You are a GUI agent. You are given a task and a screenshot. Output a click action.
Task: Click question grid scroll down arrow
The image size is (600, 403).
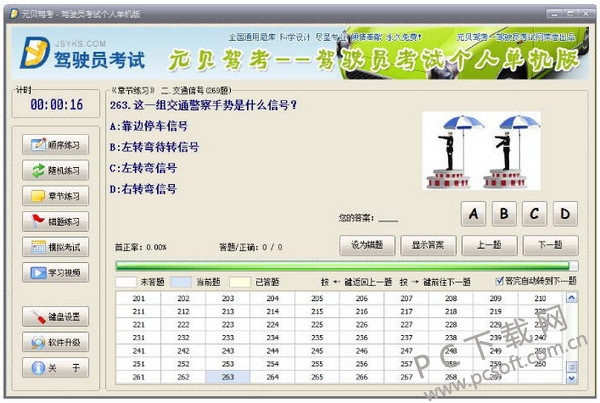pos(572,378)
